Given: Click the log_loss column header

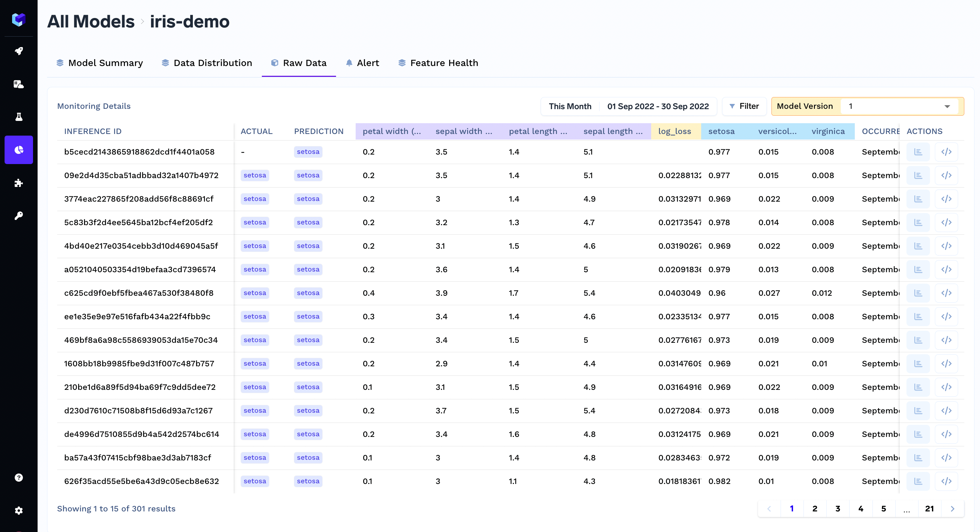Looking at the screenshot, I should tap(674, 131).
